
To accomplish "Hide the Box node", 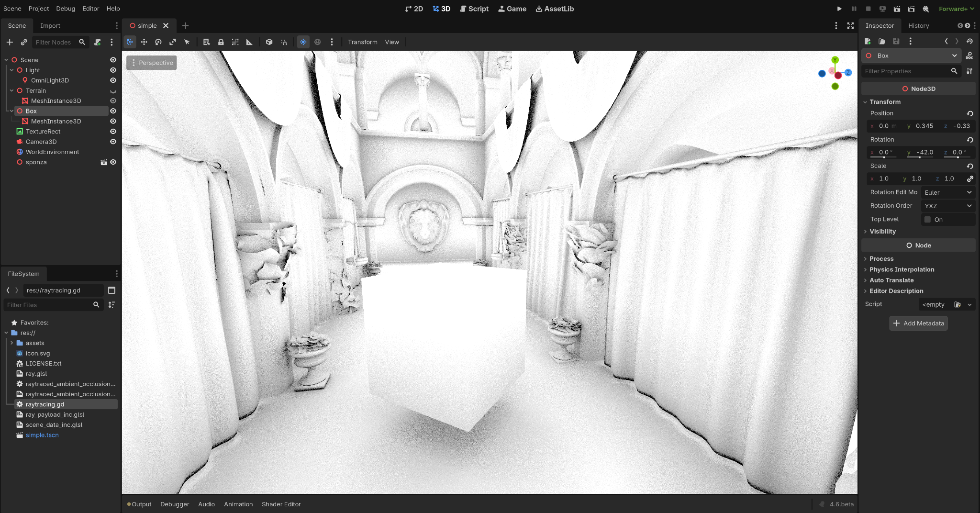I will pos(113,111).
